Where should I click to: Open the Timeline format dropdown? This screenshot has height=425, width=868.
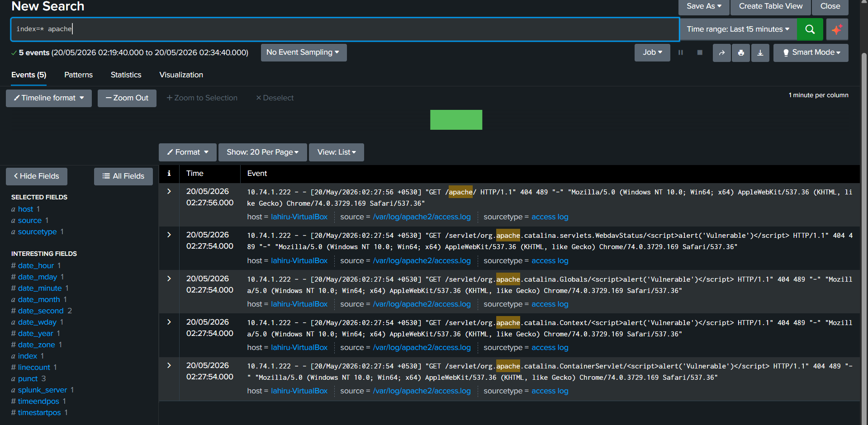(x=49, y=98)
